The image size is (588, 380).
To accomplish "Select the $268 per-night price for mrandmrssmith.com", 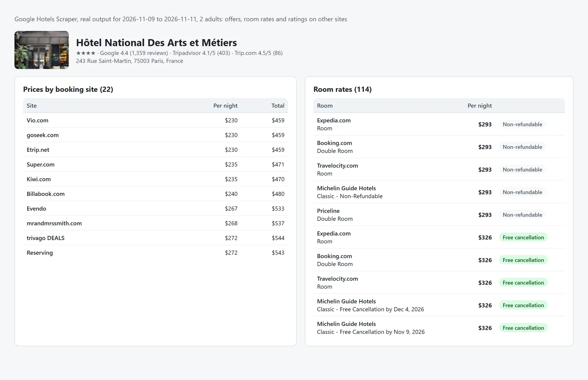I will [x=231, y=223].
